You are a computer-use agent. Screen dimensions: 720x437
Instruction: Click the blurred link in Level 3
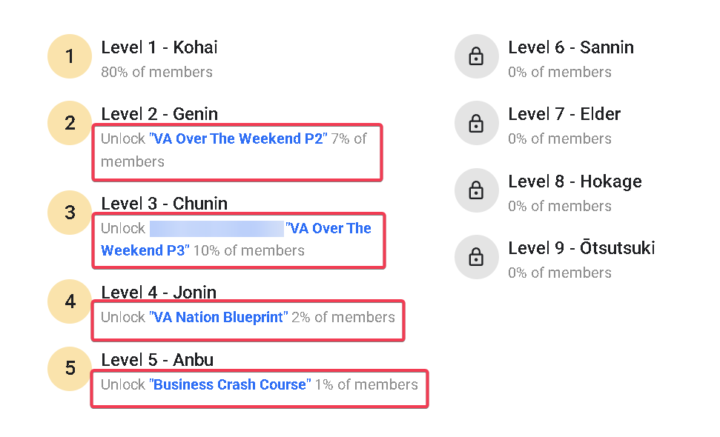coord(216,229)
